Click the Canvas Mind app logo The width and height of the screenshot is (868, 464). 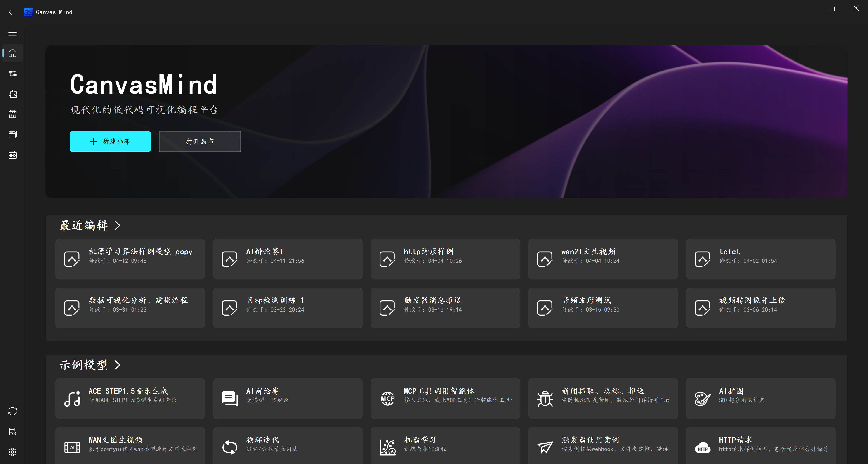coord(28,12)
